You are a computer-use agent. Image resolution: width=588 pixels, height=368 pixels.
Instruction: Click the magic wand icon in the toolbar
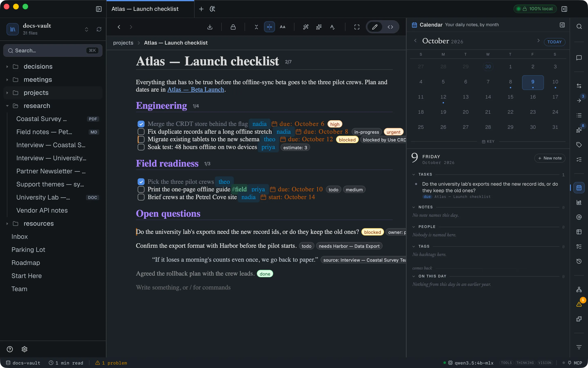306,27
